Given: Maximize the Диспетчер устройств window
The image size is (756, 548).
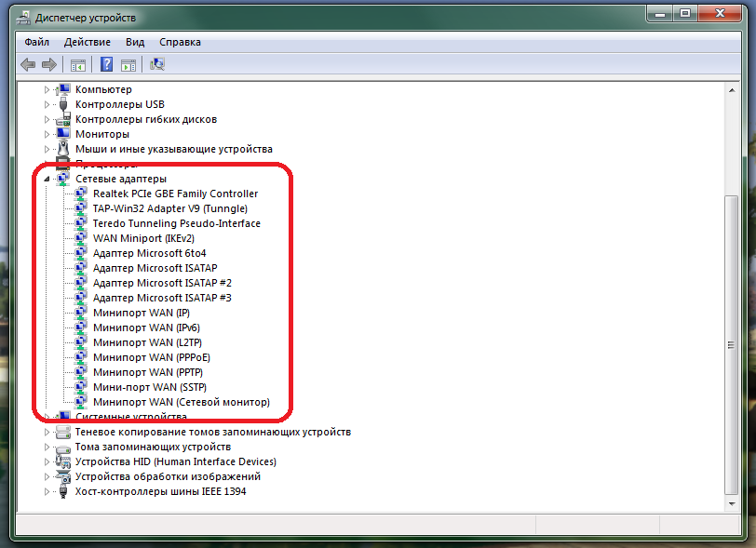Looking at the screenshot, I should pyautogui.click(x=685, y=14).
